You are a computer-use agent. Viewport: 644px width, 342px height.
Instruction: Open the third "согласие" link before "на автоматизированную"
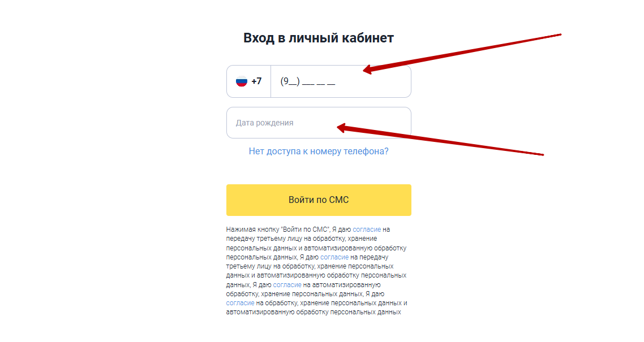coord(287,284)
